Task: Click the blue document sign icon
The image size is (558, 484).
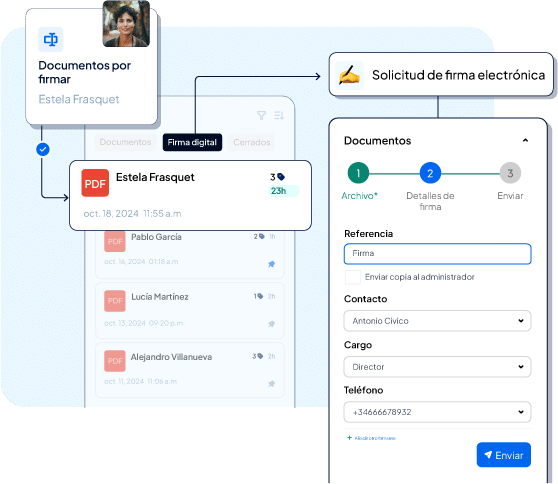Action: (x=51, y=40)
